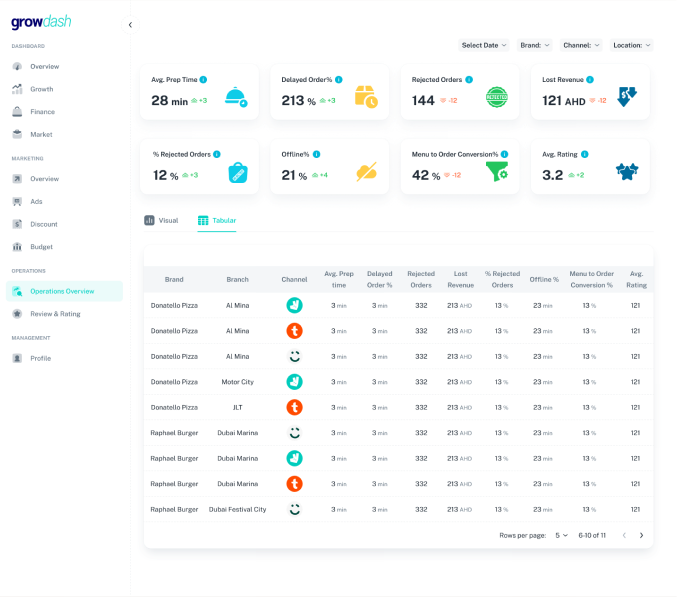This screenshot has width=677, height=597.
Task: Click the Brand column header
Action: pos(174,280)
